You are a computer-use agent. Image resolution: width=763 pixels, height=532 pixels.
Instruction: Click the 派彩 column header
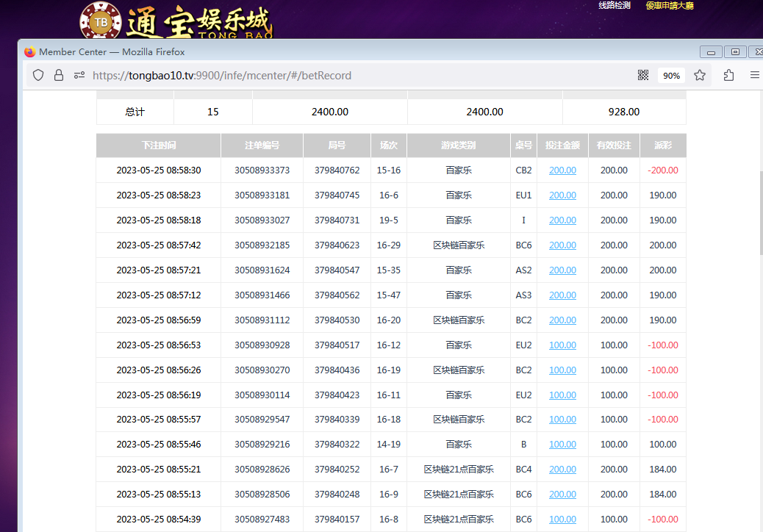663,145
